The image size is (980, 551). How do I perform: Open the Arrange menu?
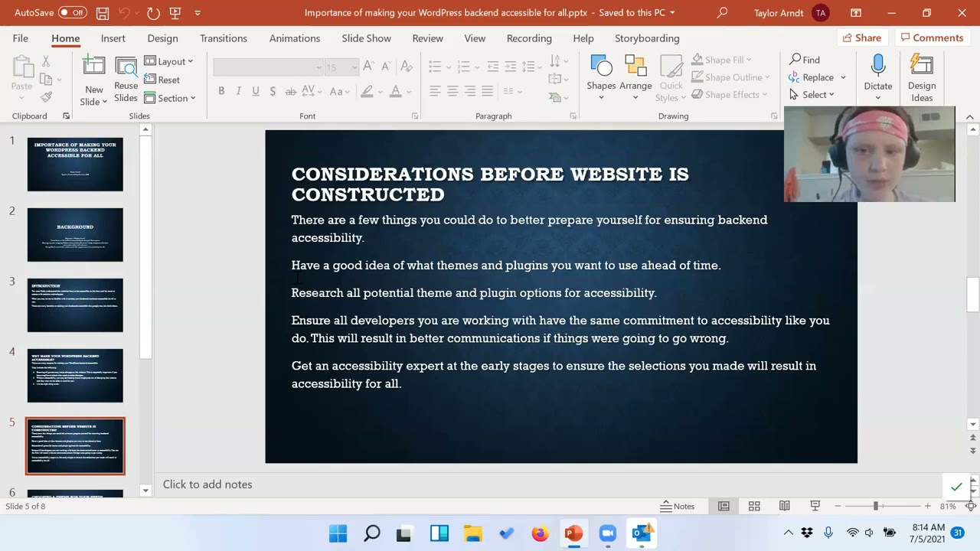(635, 79)
